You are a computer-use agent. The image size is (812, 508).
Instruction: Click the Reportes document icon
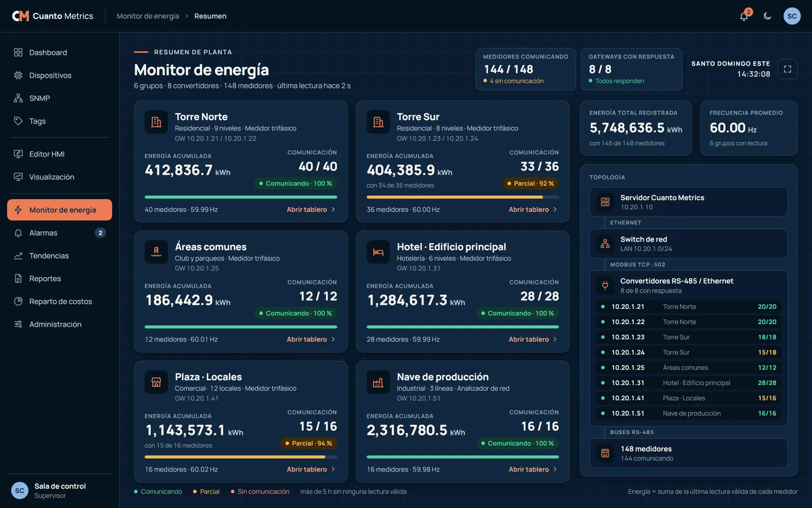click(18, 278)
